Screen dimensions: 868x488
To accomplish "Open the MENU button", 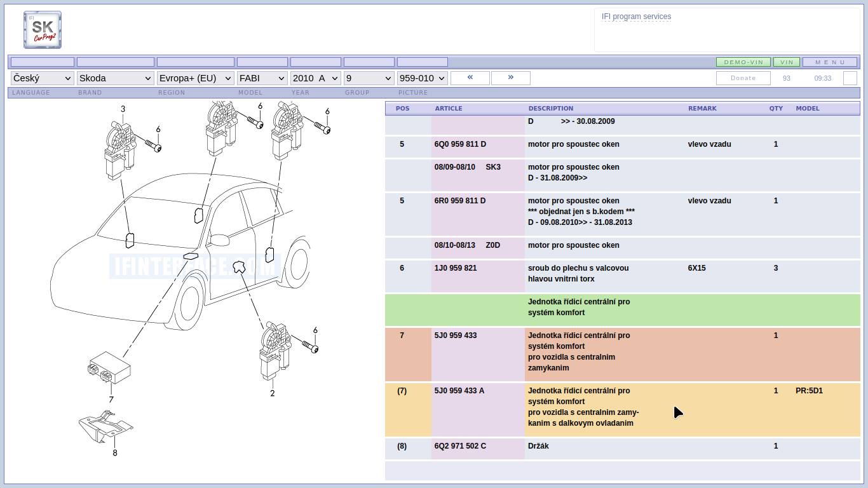I will coord(830,62).
